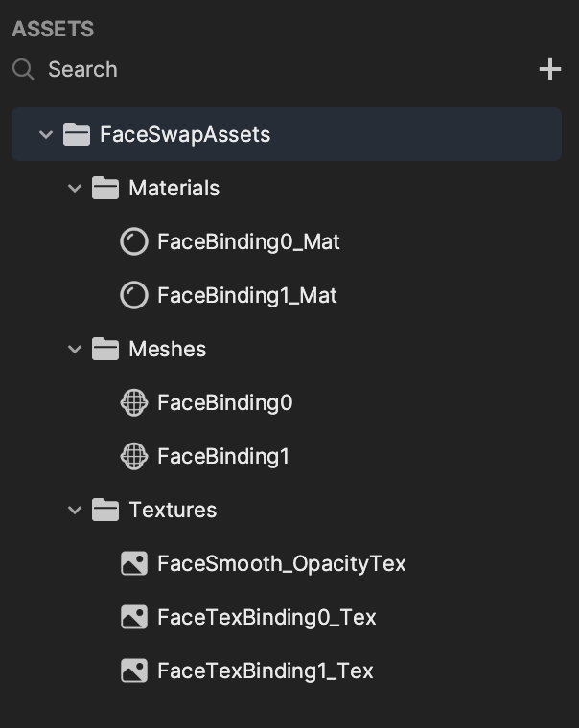579x728 pixels.
Task: Collapse the Meshes folder chevron
Action: click(x=75, y=349)
